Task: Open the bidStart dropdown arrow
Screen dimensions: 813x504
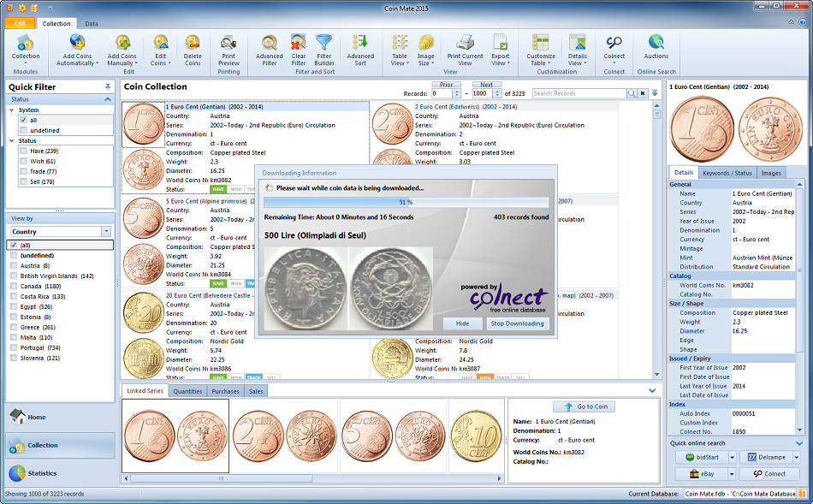Action: (732, 457)
